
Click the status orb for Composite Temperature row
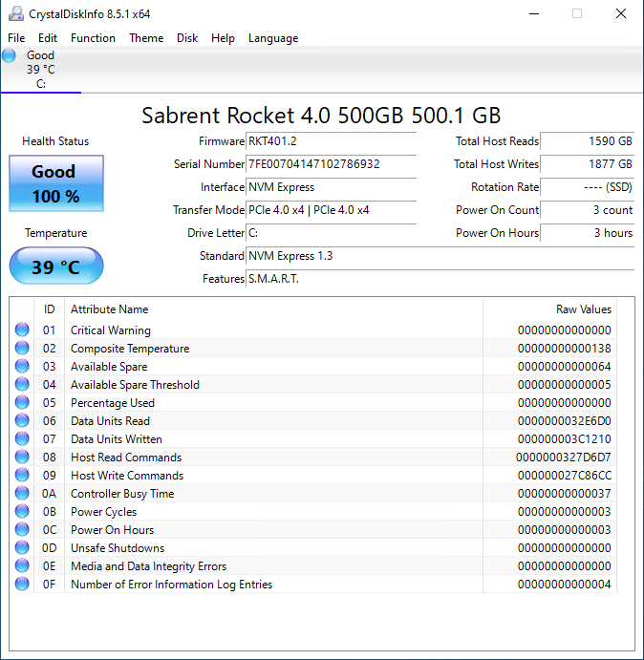coord(22,349)
